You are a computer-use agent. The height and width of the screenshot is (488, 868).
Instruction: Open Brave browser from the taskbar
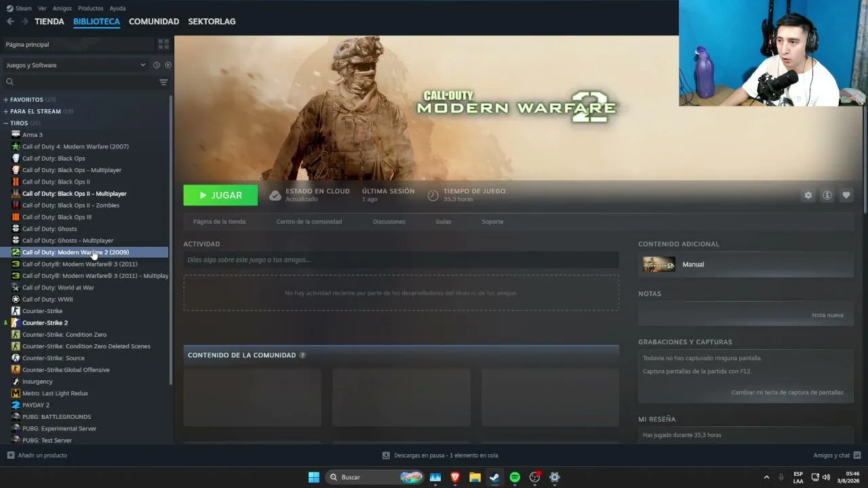[455, 477]
